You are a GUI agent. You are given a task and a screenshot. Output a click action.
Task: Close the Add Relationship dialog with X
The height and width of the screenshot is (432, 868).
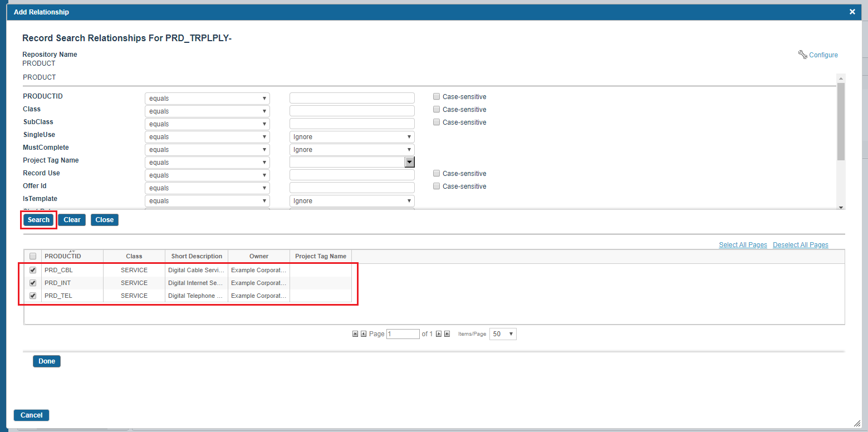pos(852,12)
